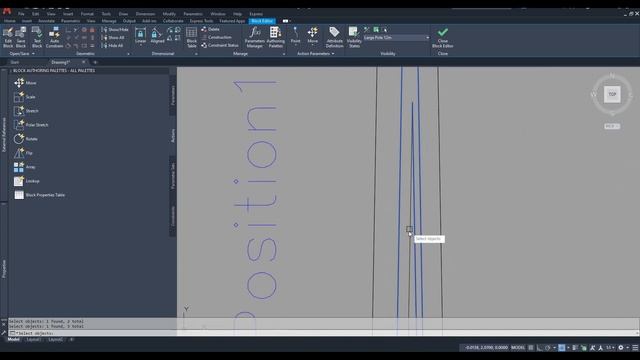Open the Manage panel dialog launcher
640x360 pixels.
(284, 54)
